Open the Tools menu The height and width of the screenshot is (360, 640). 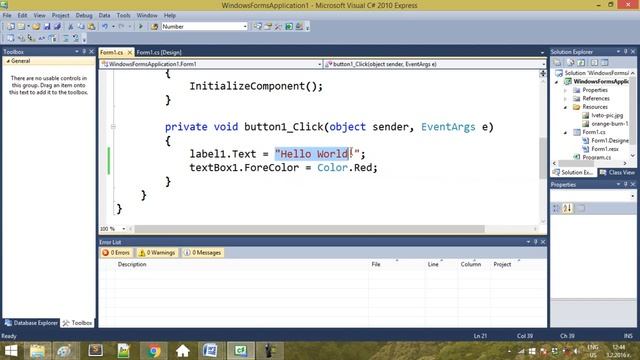click(123, 15)
